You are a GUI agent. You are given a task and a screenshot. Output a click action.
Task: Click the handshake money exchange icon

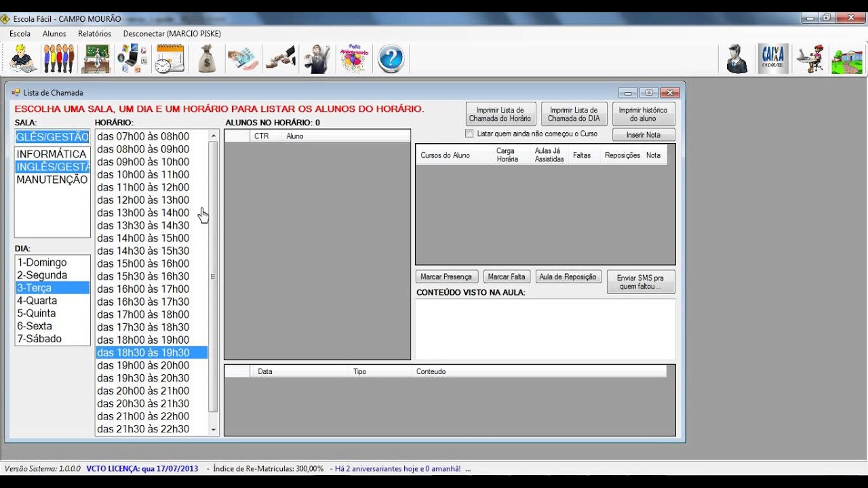click(x=280, y=59)
